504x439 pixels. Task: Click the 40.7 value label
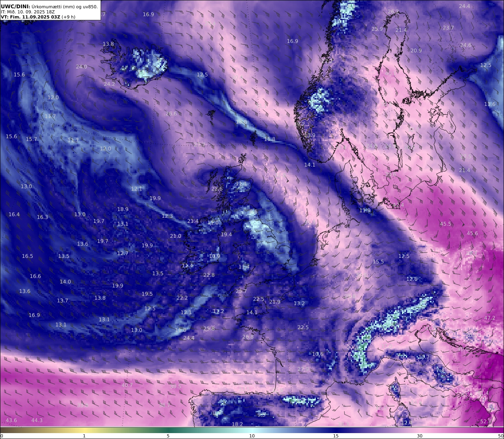(127, 385)
